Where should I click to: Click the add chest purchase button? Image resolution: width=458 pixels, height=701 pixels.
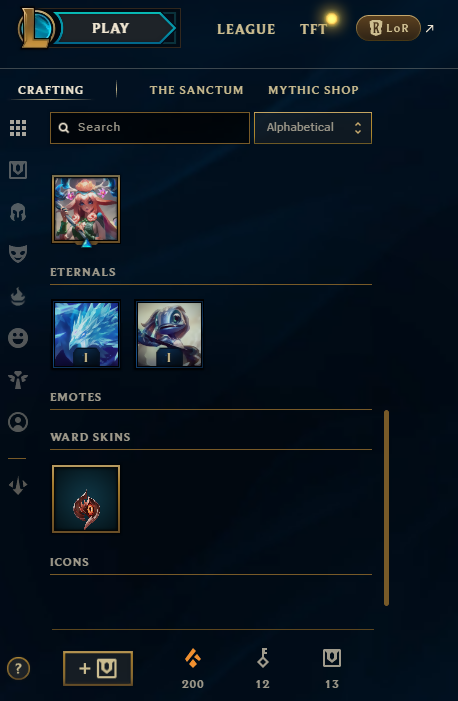(98, 668)
